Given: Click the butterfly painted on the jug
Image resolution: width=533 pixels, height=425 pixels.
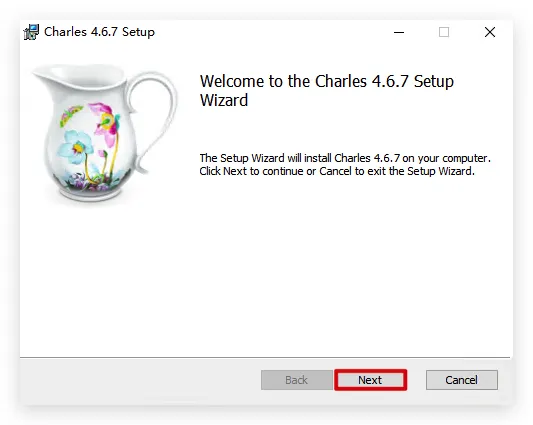Looking at the screenshot, I should pos(71,115).
